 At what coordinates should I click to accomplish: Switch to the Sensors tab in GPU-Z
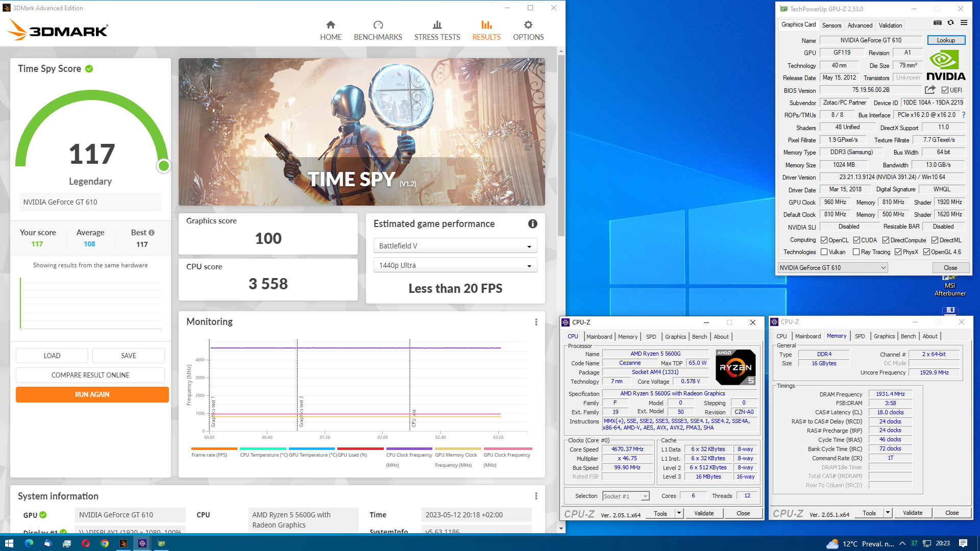click(831, 25)
